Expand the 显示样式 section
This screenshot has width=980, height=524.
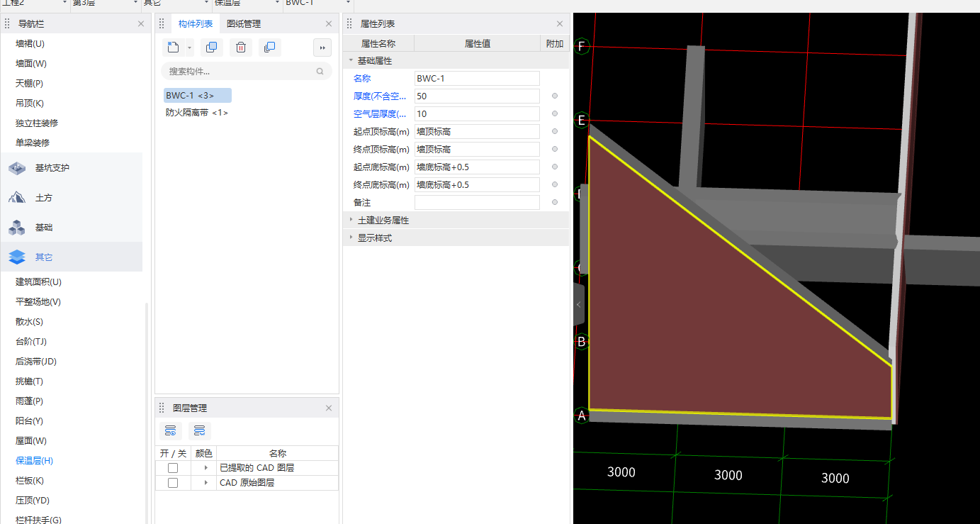[x=351, y=238]
